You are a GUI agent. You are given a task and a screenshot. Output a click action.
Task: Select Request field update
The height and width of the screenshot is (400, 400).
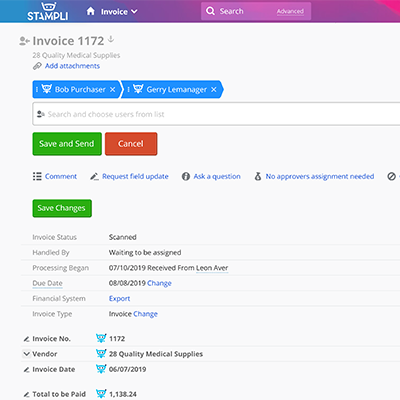tap(135, 176)
